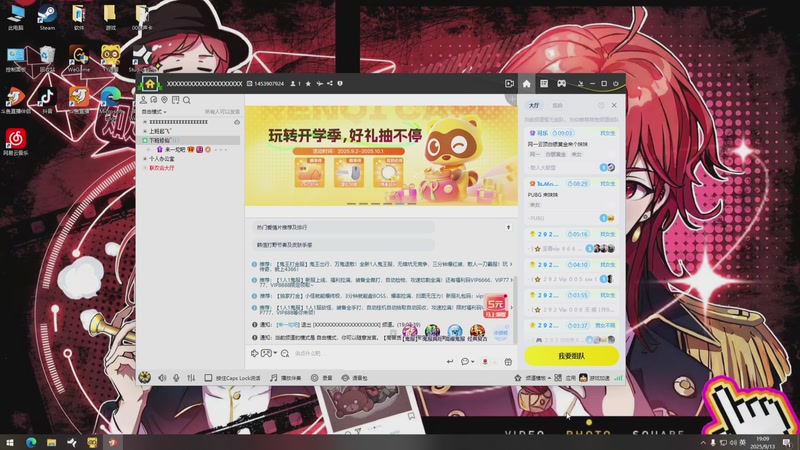Viewport: 800px width, 450px height.
Task: Click the 韩信打野节奏及货款手册 suggestion
Action: (x=344, y=245)
